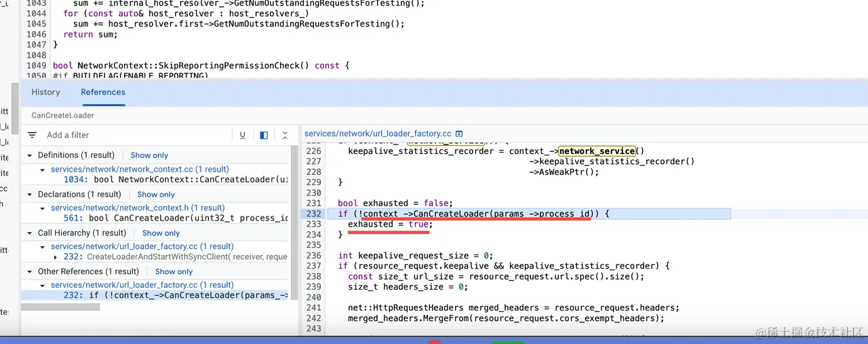This screenshot has height=344, width=868.
Task: Select line 232 CreateLoaderAndStartWithSyncClient result
Action: click(176, 257)
